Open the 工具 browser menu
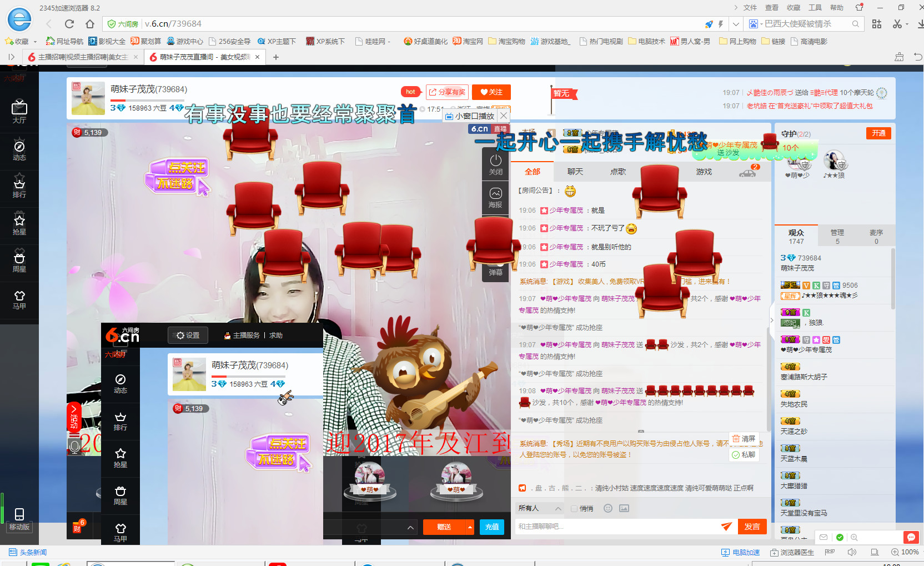The height and width of the screenshot is (566, 924). pyautogui.click(x=815, y=8)
